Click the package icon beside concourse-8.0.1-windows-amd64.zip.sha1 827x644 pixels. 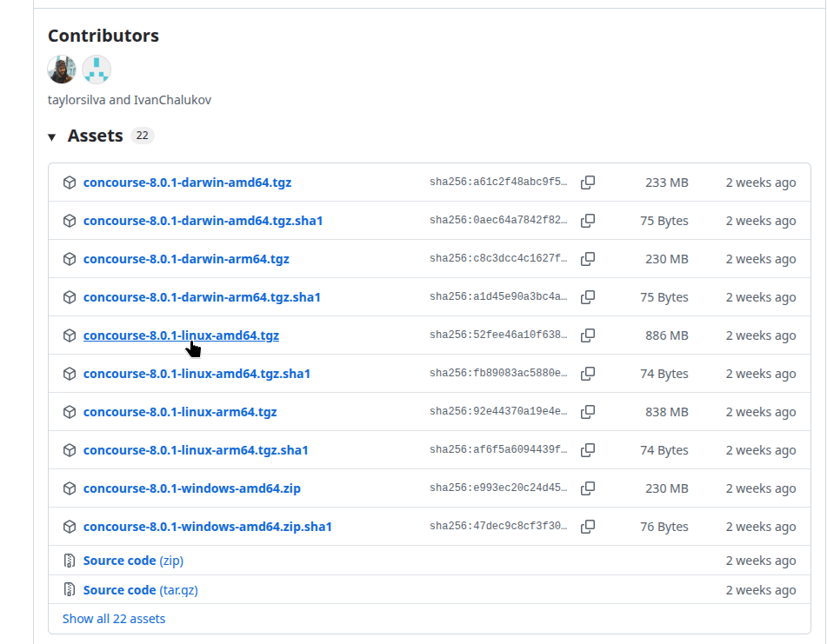coord(69,527)
